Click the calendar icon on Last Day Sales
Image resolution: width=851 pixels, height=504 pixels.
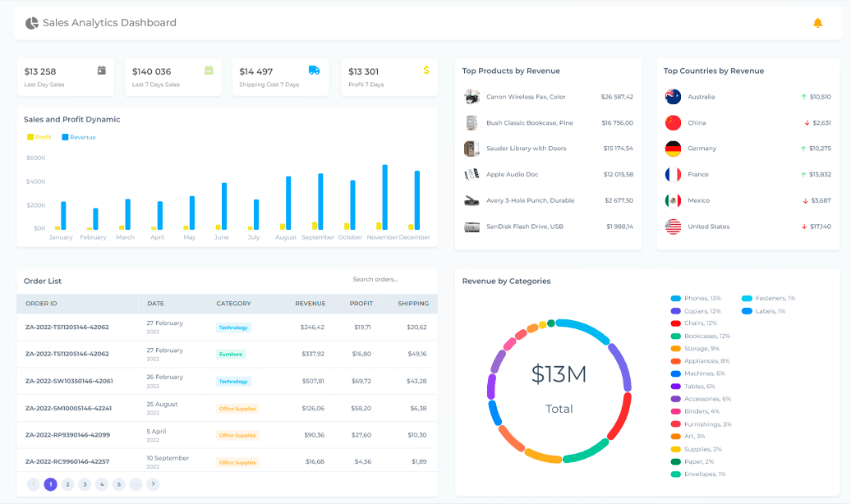(102, 71)
